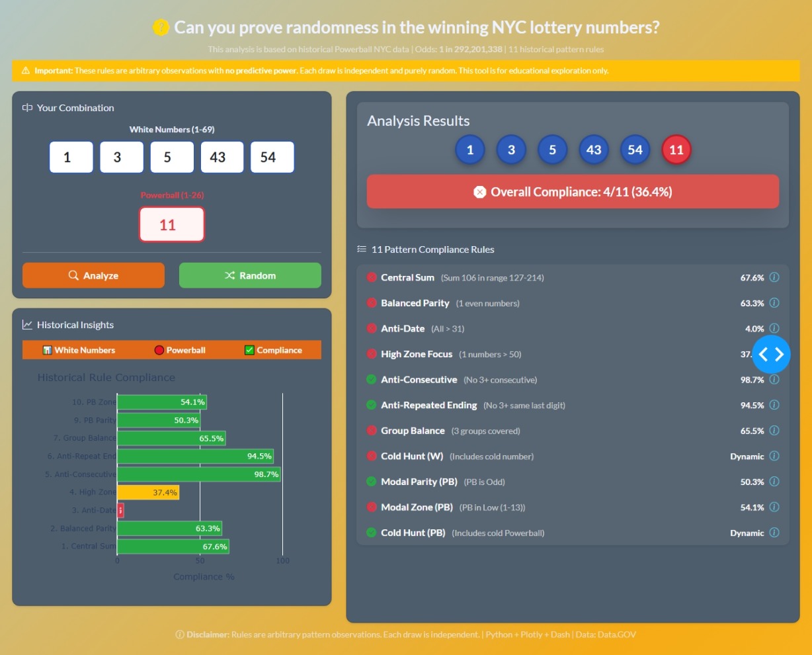812x655 pixels.
Task: Click the small red Anti-Date chart bar
Action: (x=121, y=510)
